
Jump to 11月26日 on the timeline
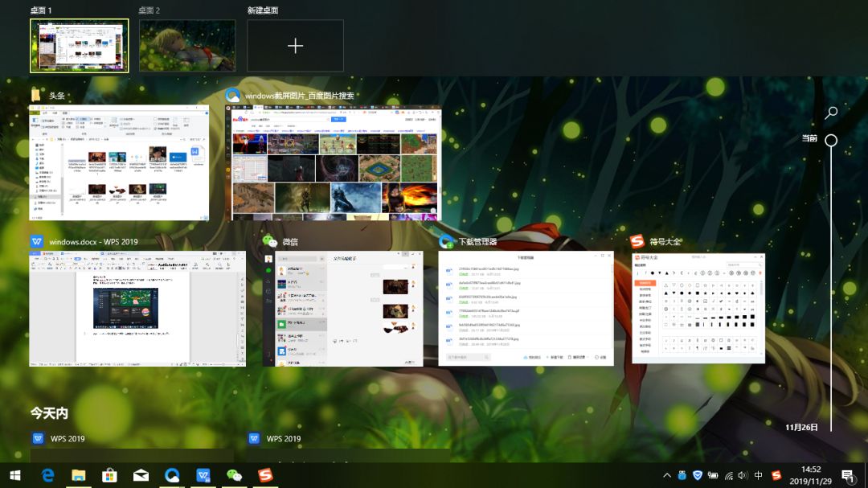click(801, 427)
